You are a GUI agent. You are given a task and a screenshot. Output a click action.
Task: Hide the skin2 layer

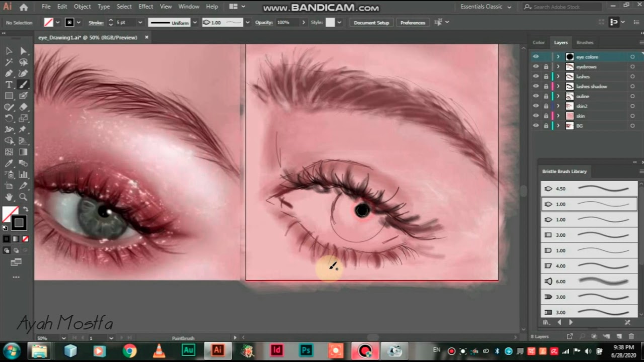pos(536,106)
